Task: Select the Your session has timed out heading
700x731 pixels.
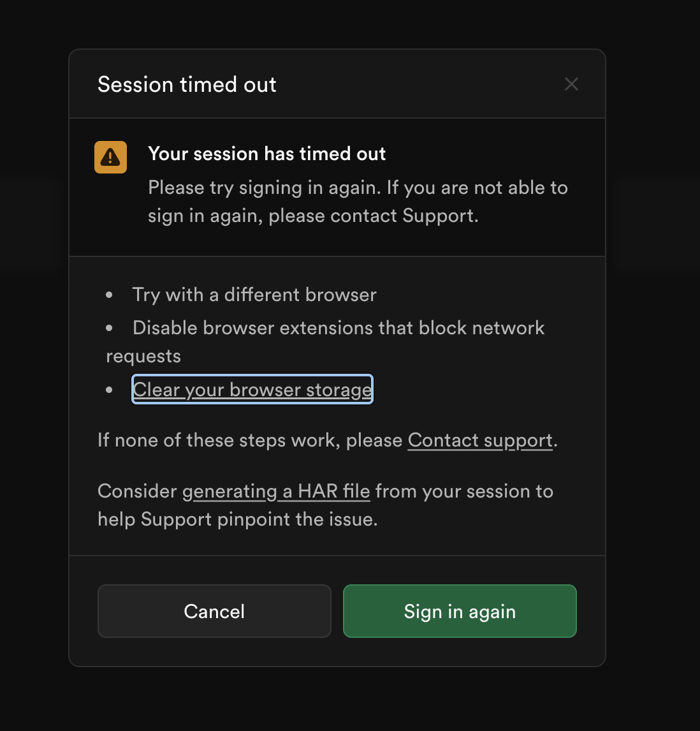Action: pos(266,154)
